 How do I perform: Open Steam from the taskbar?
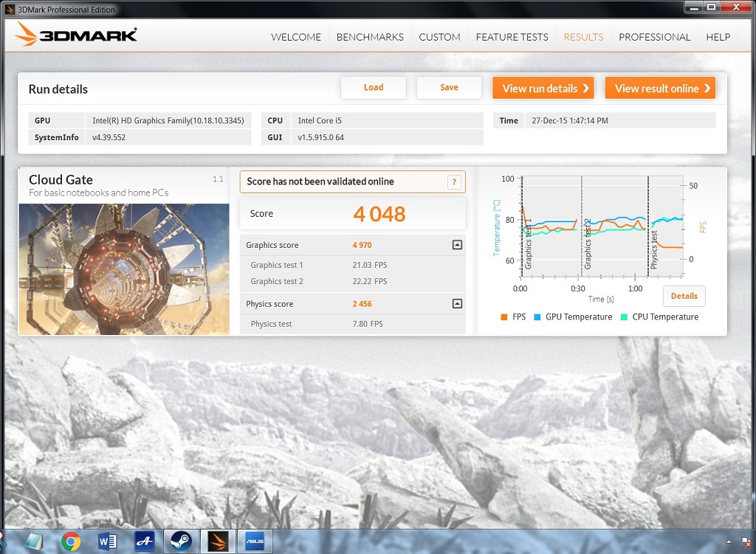(x=177, y=542)
